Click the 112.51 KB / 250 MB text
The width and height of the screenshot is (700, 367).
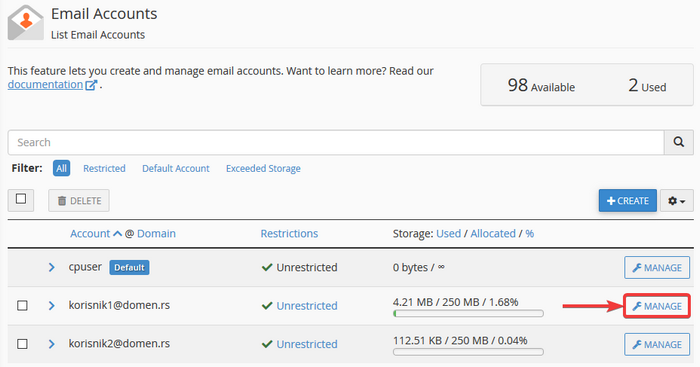click(460, 341)
